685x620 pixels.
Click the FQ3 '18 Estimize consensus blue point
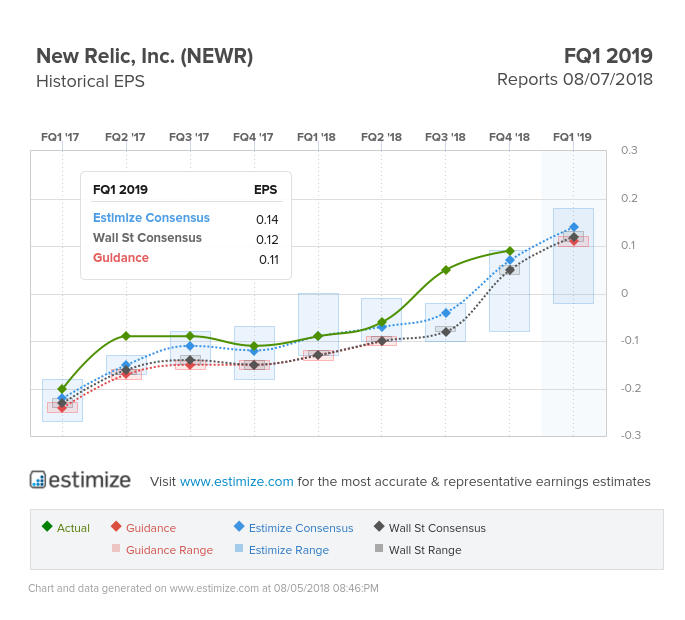click(x=446, y=313)
